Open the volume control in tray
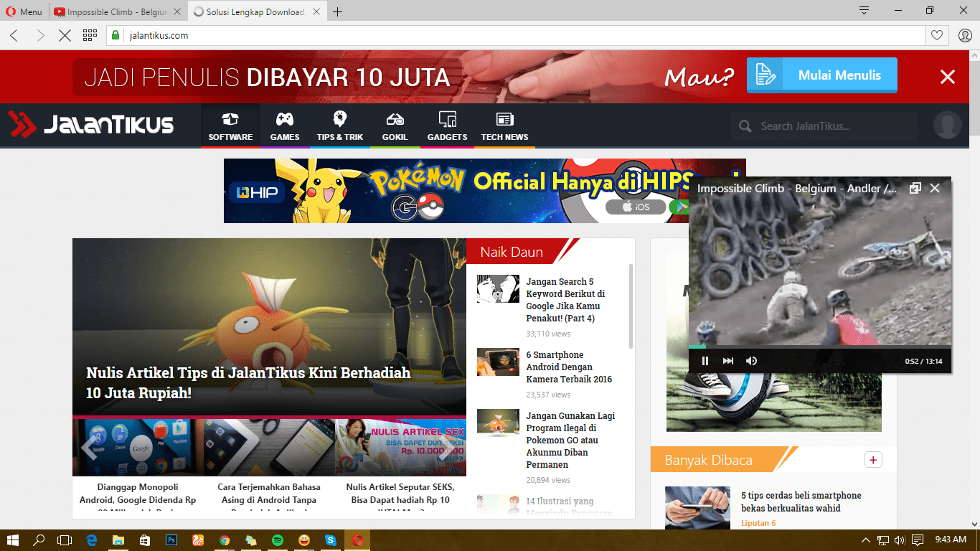Viewport: 980px width, 551px height. click(899, 540)
